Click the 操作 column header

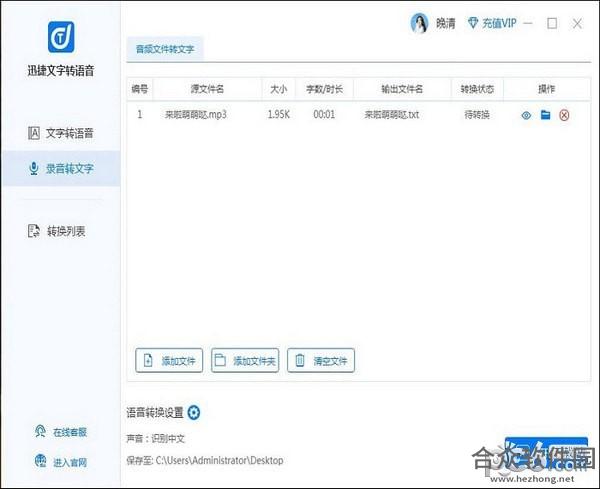point(546,89)
